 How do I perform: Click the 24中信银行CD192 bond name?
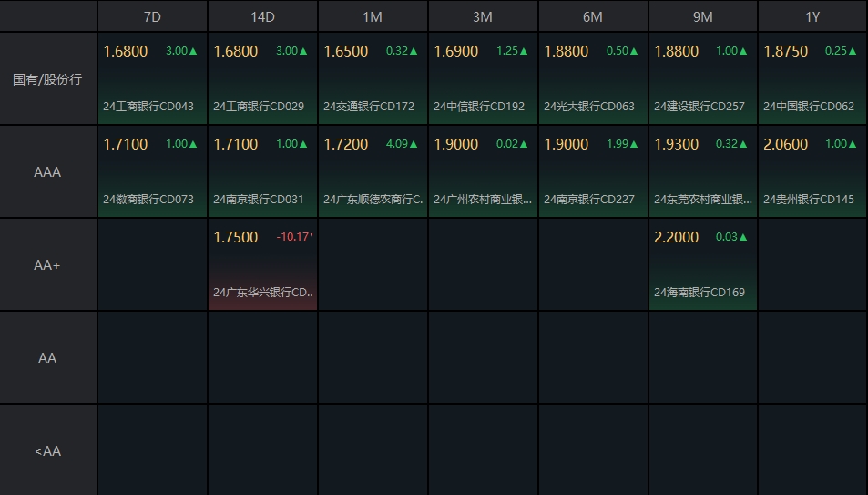479,107
